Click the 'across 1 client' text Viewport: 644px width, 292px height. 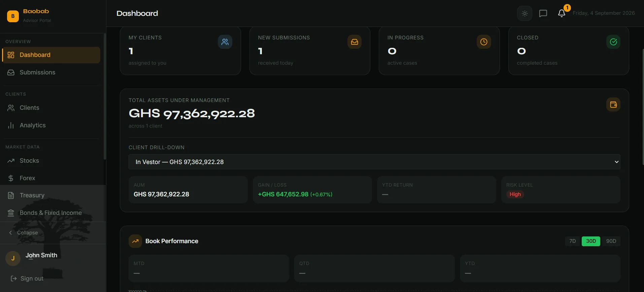coord(145,126)
